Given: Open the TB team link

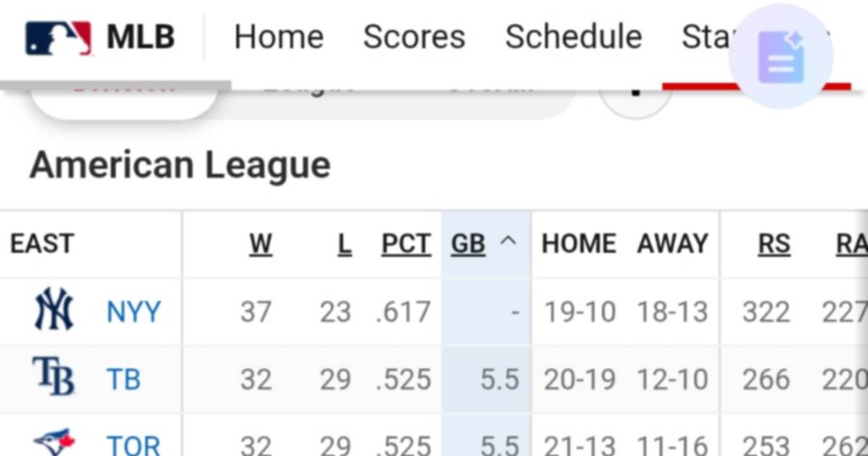Looking at the screenshot, I should click(x=124, y=378).
